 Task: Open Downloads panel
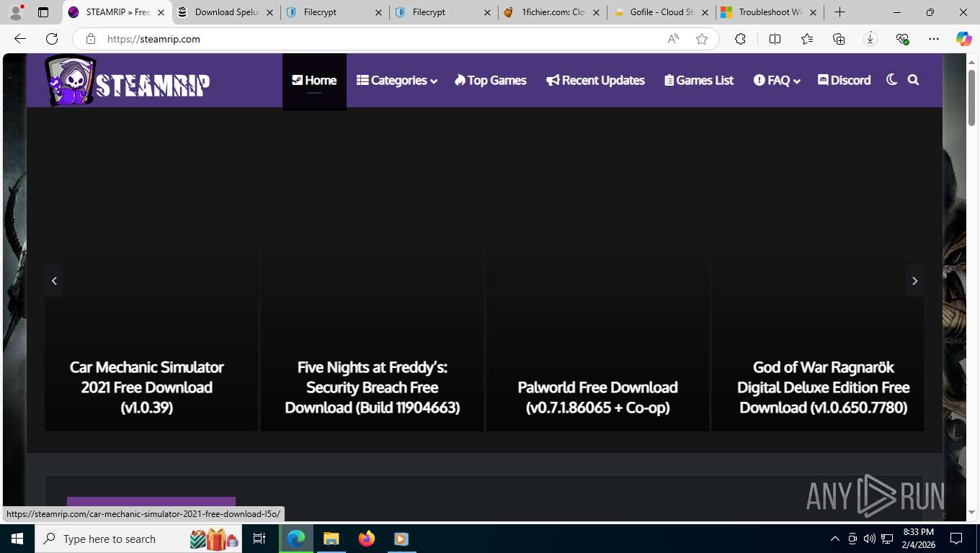[x=870, y=39]
